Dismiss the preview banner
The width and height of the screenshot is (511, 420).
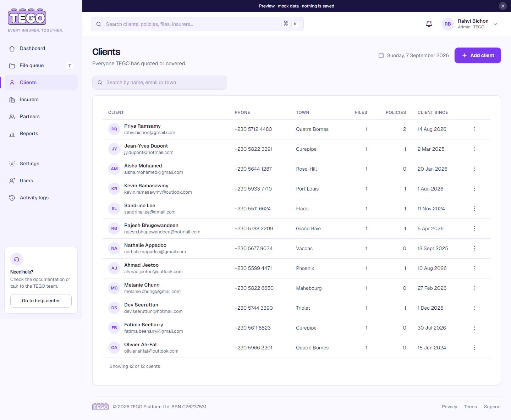[502, 6]
